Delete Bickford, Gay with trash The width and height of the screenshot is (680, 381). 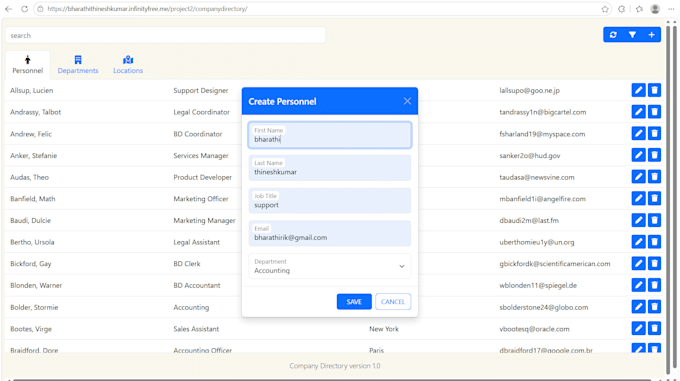(x=654, y=264)
